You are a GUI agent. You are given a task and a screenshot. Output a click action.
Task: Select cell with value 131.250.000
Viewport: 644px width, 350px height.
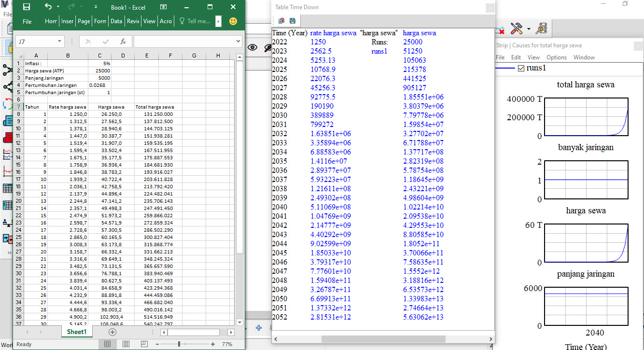pos(154,114)
